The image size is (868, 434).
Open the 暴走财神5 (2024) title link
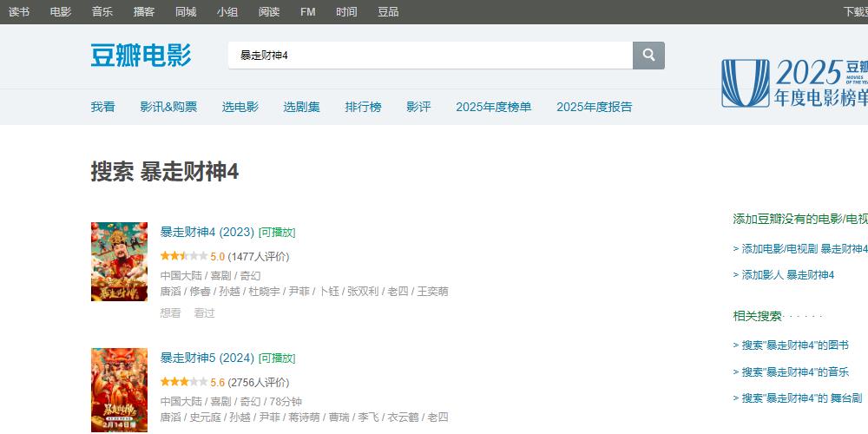click(207, 358)
